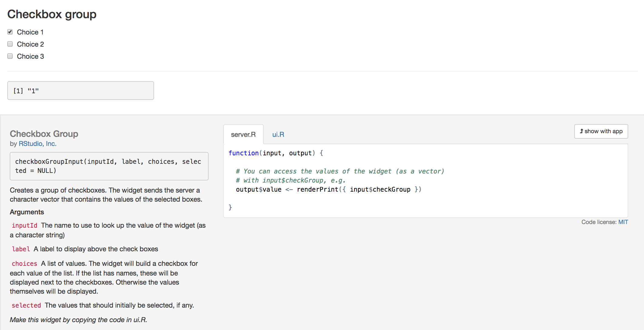Click the selected argument name
The width and height of the screenshot is (644, 330).
[26, 305]
